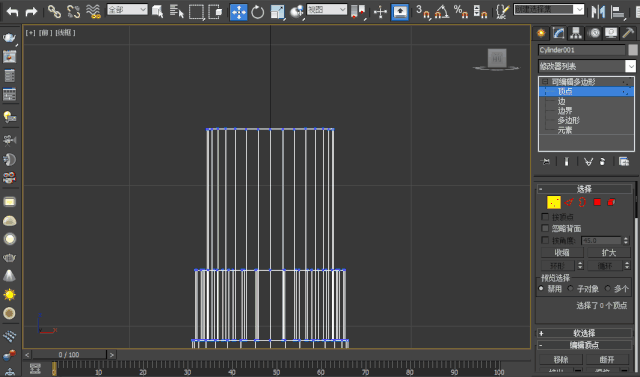
Task: Click Remove Modifier trash icon below stack
Action: click(x=602, y=162)
